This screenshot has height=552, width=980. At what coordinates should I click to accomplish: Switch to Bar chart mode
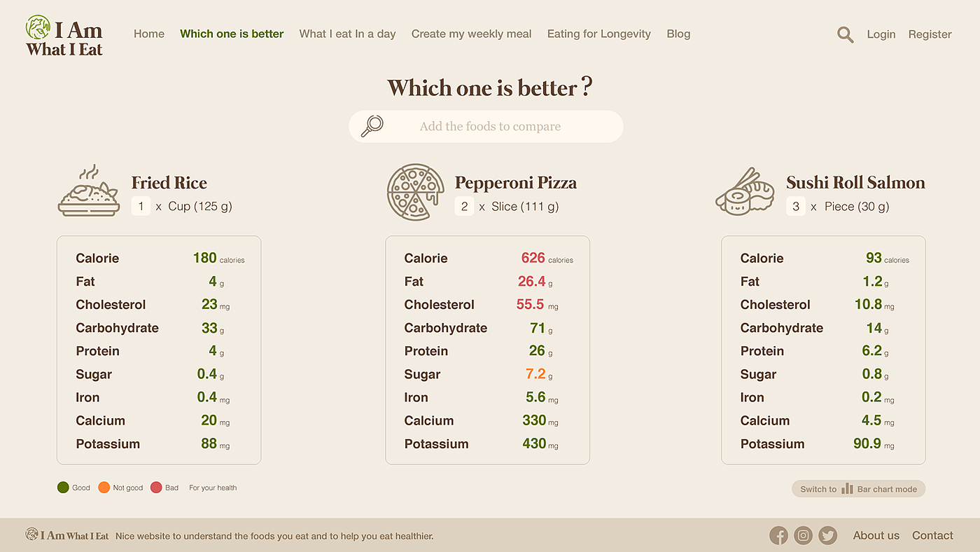(858, 489)
